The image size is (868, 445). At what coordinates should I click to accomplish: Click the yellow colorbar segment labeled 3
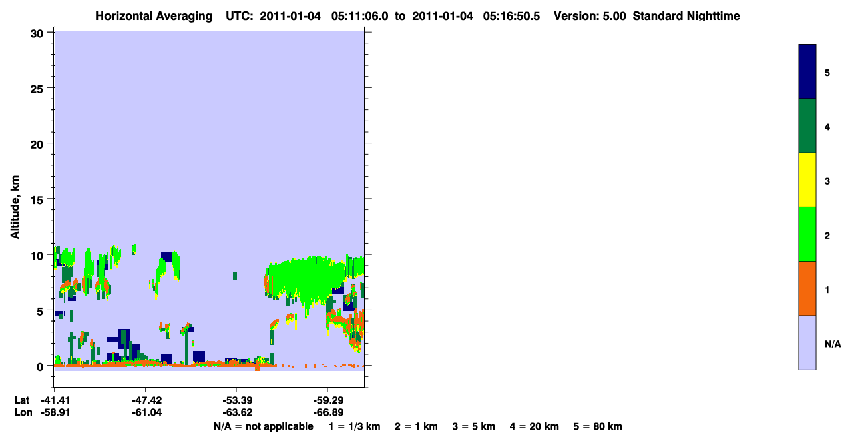coord(807,180)
